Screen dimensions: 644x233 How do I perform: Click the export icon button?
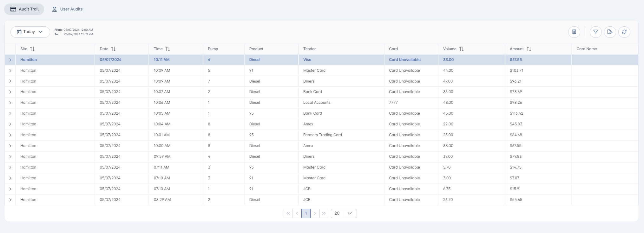coord(610,32)
